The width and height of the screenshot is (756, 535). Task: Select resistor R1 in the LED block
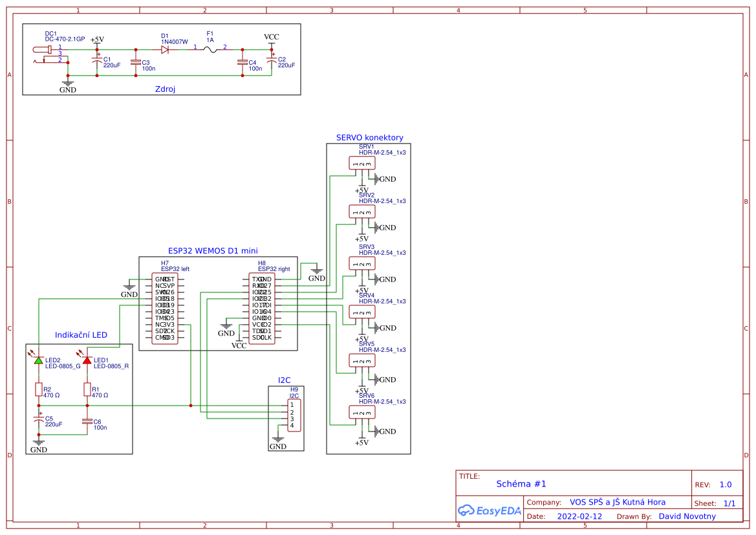87,389
